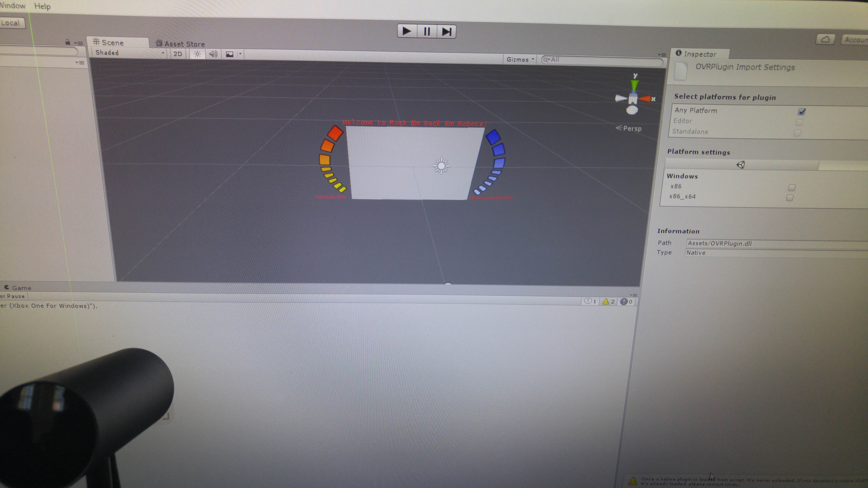The image size is (868, 488).
Task: Toggle scene audio speaker icon
Action: point(213,54)
